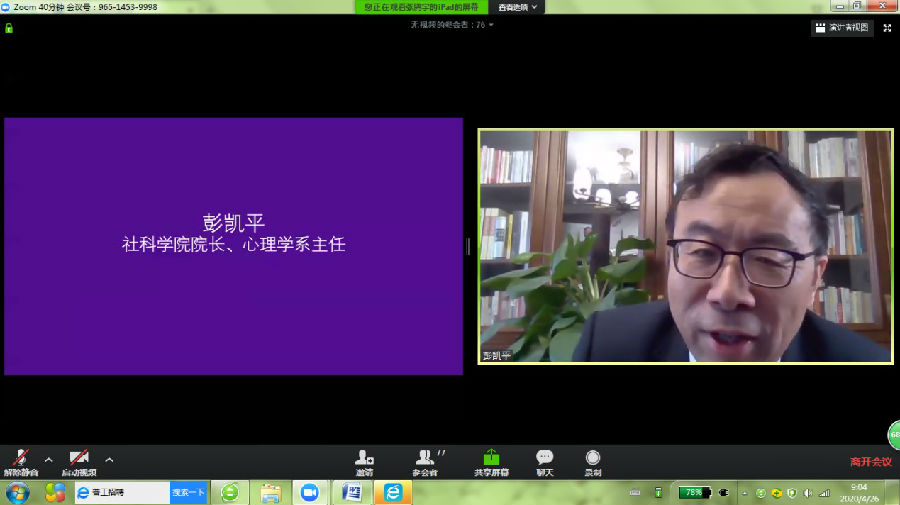
Task: Open the Chat (聊天) panel
Action: (x=544, y=461)
